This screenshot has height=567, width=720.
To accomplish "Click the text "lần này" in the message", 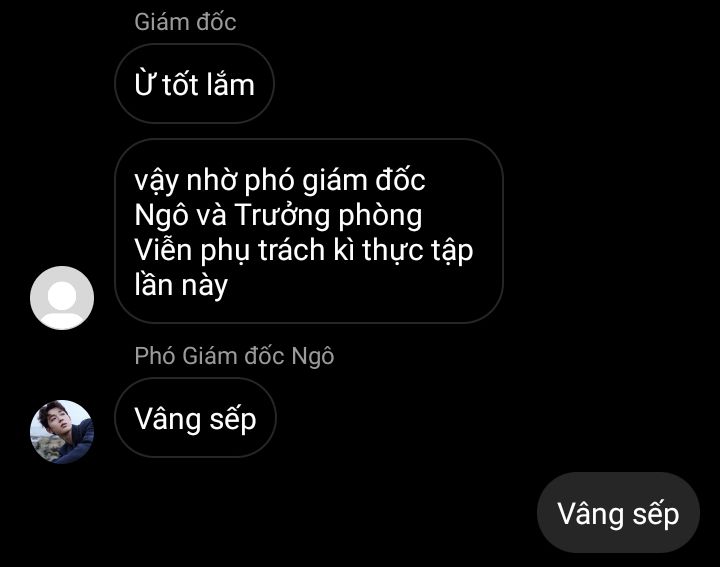I will coord(181,285).
